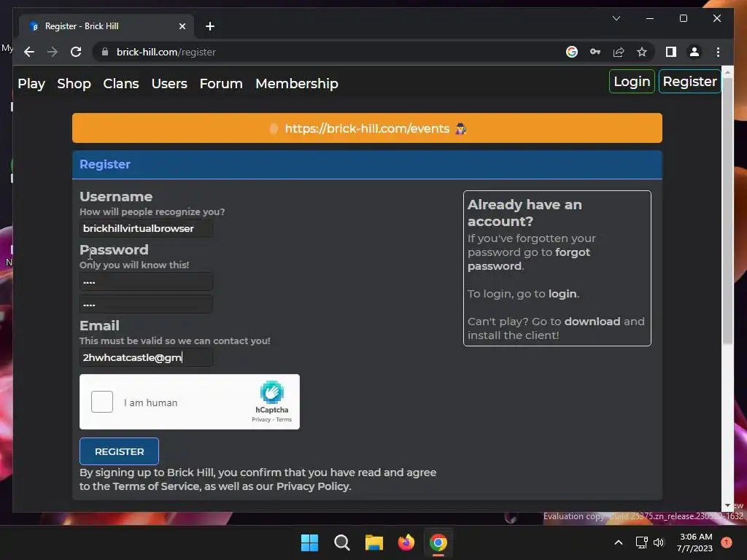747x560 pixels.
Task: Open the Membership menu item
Action: pos(297,84)
